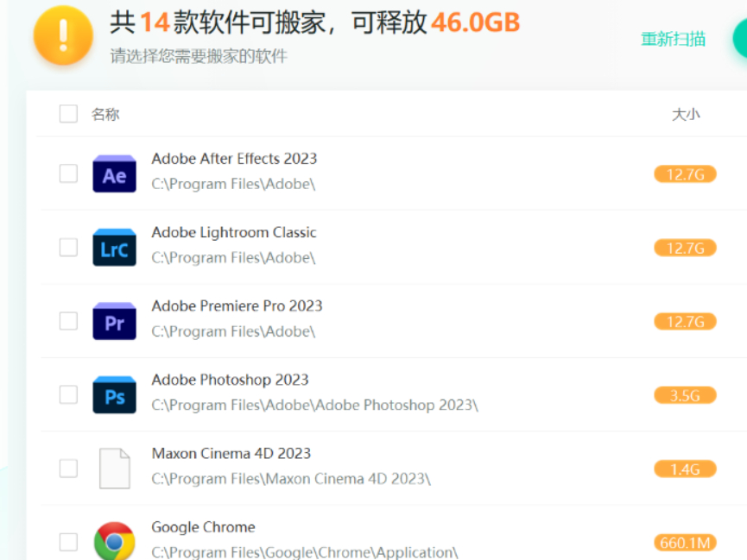Image resolution: width=747 pixels, height=560 pixels.
Task: Click the 1.4G size badge for Cinema 4D
Action: pyautogui.click(x=685, y=469)
